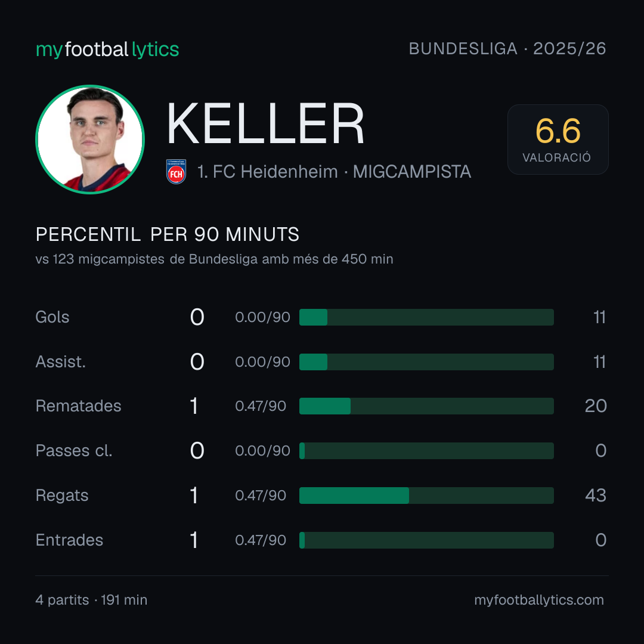Viewport: 644px width, 644px height.
Task: Select the Gols stat label
Action: pos(52,317)
